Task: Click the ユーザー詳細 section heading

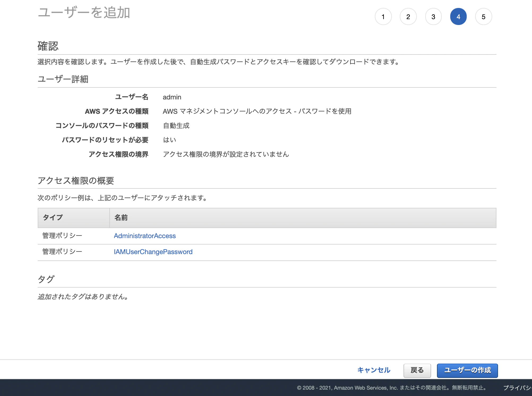Action: [x=64, y=79]
